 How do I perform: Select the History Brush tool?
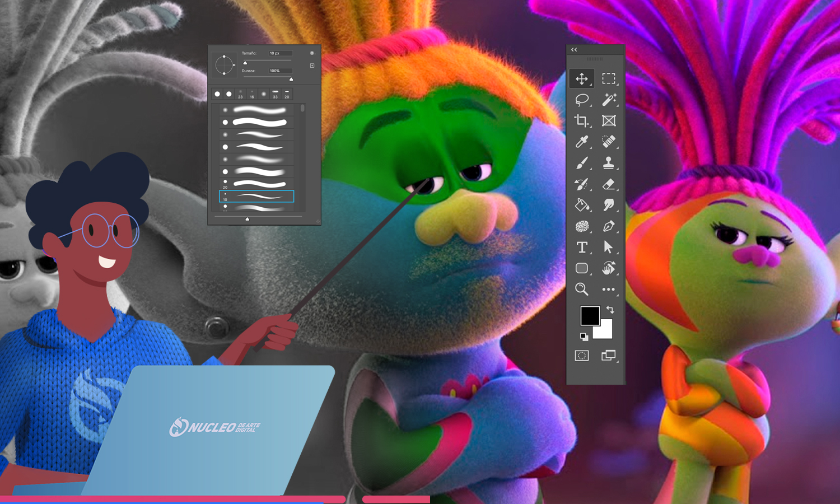(582, 184)
